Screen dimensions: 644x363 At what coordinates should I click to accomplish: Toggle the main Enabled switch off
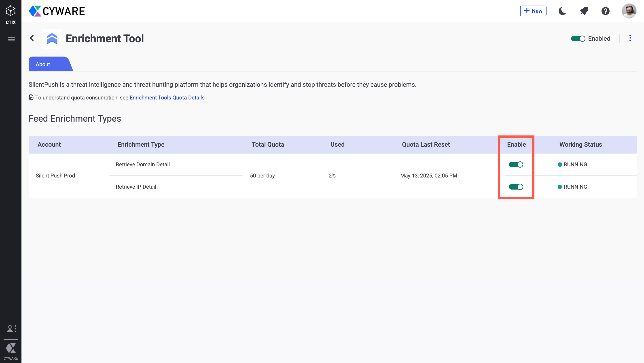pos(578,39)
